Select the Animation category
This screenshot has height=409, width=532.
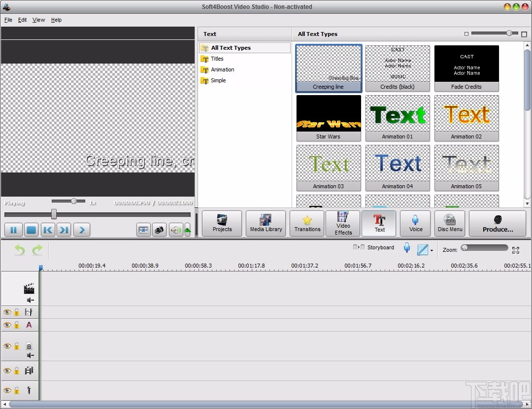point(222,69)
